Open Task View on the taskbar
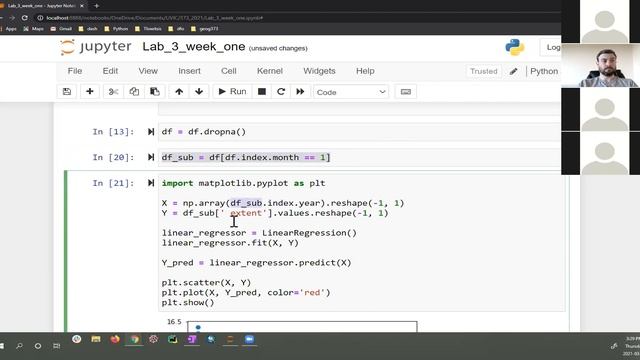Viewport: 640px width, 360px height. pos(57,346)
